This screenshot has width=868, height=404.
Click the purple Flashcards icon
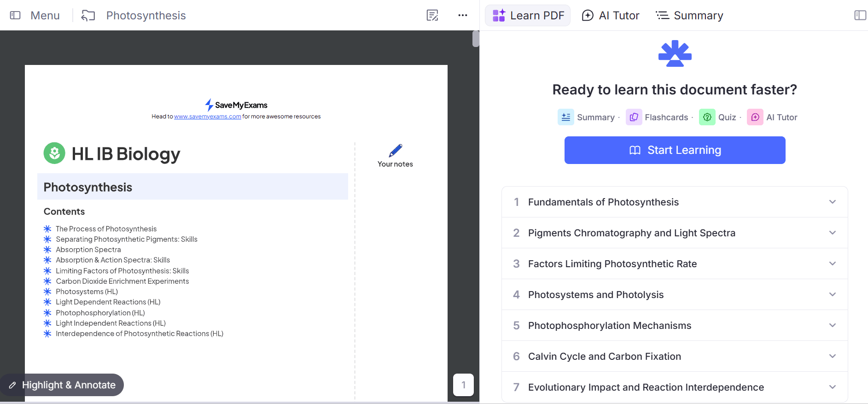pyautogui.click(x=634, y=117)
